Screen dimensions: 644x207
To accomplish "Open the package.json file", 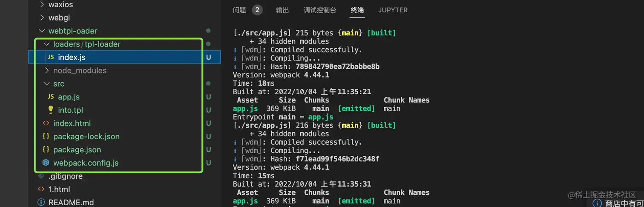I will click(77, 150).
